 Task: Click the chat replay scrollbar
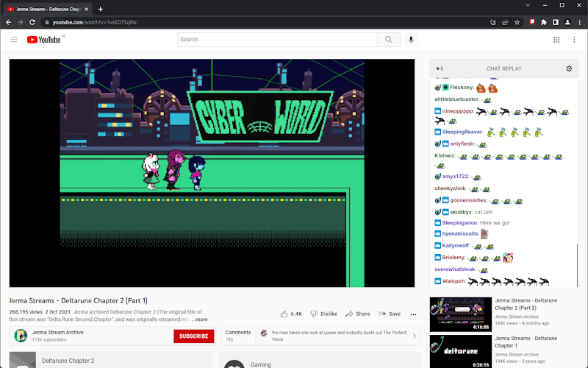[x=577, y=265]
